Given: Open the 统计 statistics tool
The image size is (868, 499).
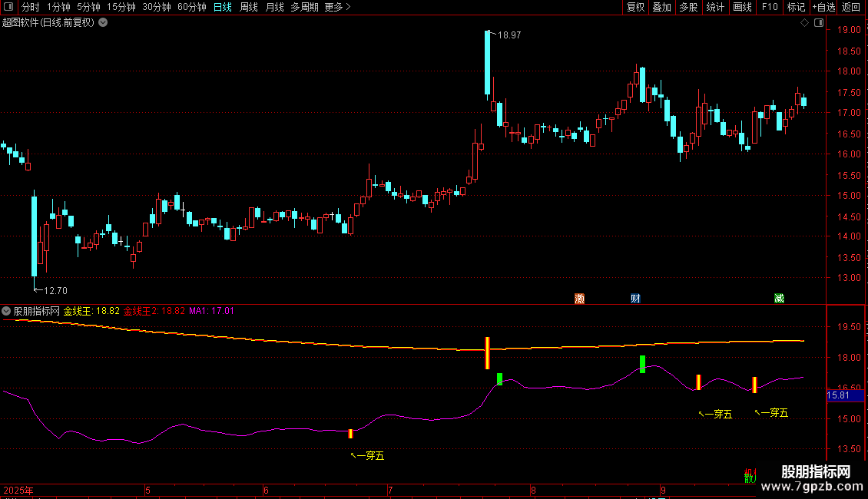Looking at the screenshot, I should [715, 7].
